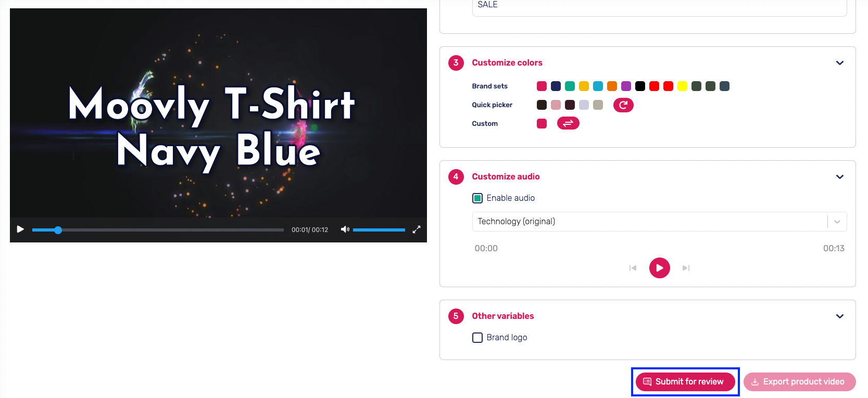Pick the black Brand sets swatch
Viewport: 868px width, 398px height.
coord(640,86)
